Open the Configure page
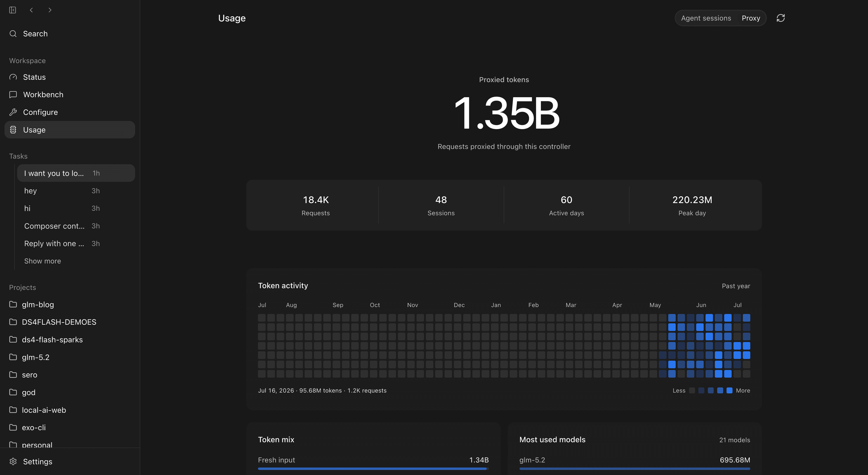This screenshot has width=868, height=475. click(70, 112)
